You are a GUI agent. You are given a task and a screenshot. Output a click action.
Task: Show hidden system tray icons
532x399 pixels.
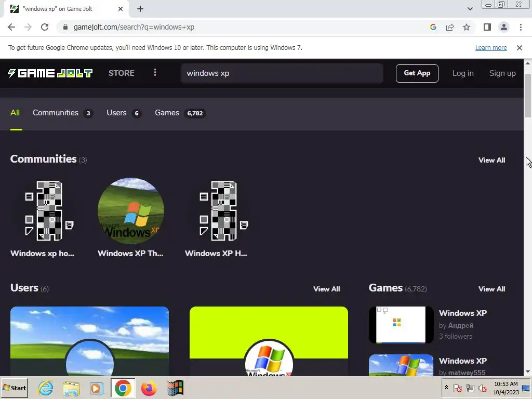pos(446,388)
